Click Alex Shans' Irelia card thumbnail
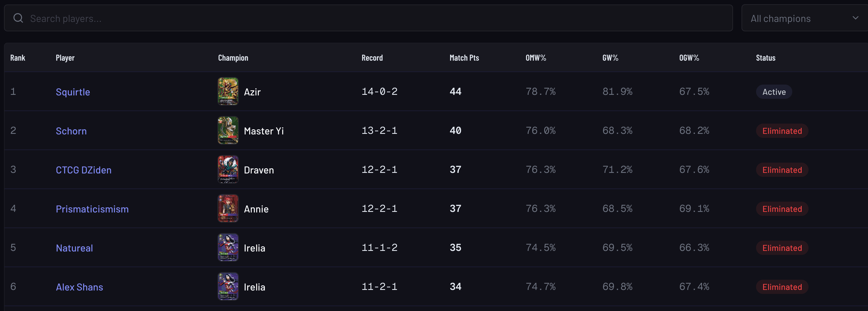The image size is (868, 311). tap(228, 287)
